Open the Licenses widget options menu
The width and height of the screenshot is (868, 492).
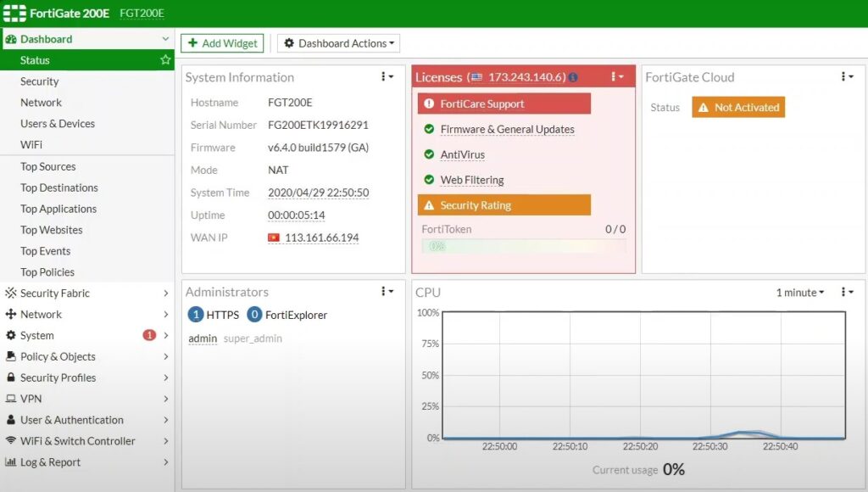(617, 76)
